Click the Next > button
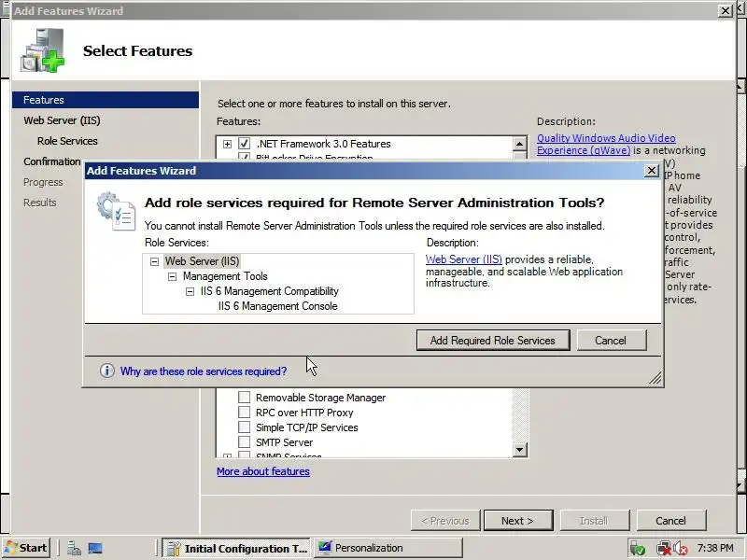 click(518, 521)
